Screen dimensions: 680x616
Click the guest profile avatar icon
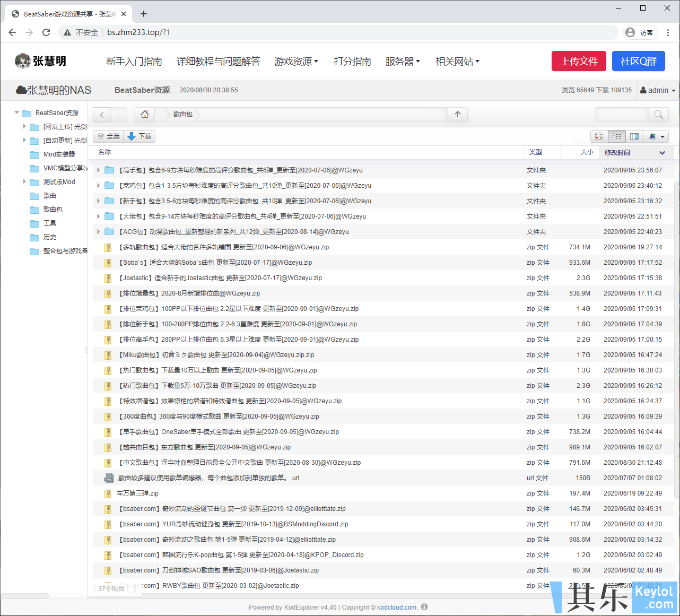630,32
